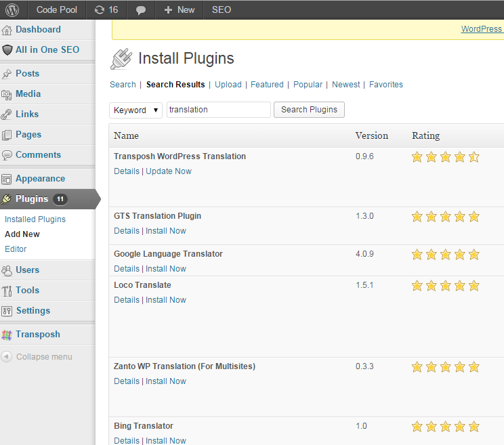Click the WordPress logo icon

pyautogui.click(x=14, y=9)
